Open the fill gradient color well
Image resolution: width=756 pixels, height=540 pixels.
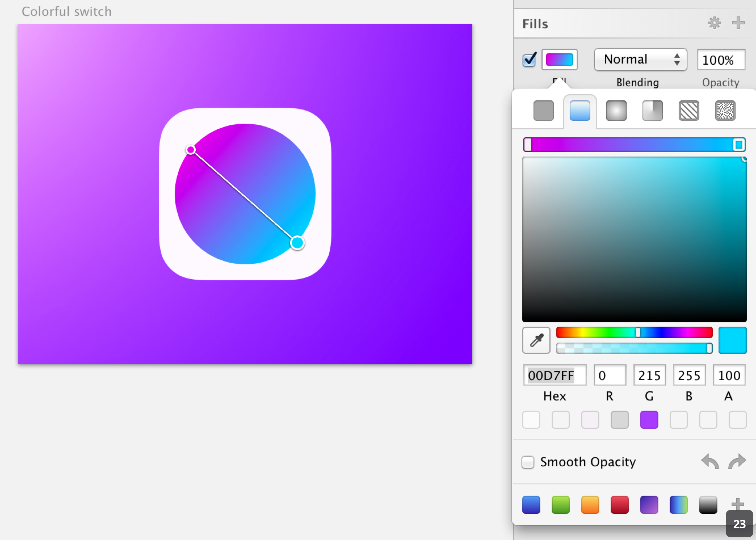coord(559,60)
